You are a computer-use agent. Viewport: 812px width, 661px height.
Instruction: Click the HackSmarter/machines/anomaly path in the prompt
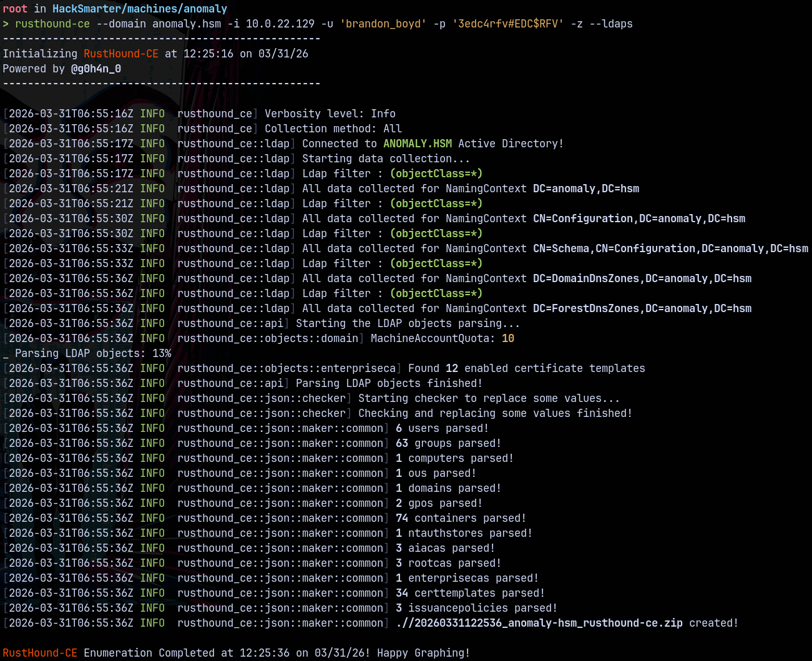pos(139,9)
